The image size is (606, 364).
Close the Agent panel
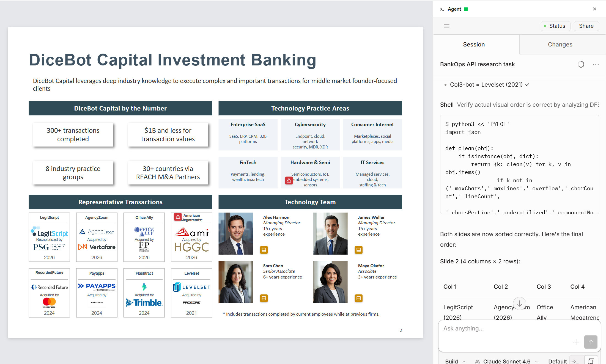point(594,9)
